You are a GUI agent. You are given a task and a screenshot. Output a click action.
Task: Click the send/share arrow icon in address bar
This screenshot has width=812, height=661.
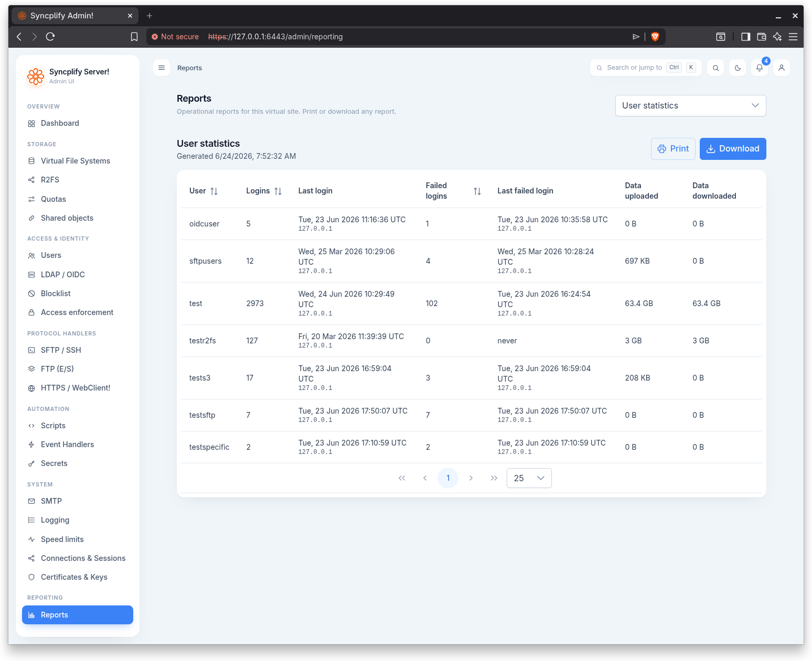[x=636, y=37]
